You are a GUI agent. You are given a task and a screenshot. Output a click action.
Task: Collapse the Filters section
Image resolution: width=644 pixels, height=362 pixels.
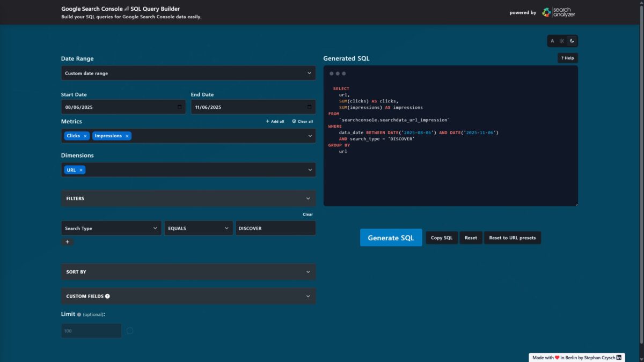pyautogui.click(x=188, y=198)
